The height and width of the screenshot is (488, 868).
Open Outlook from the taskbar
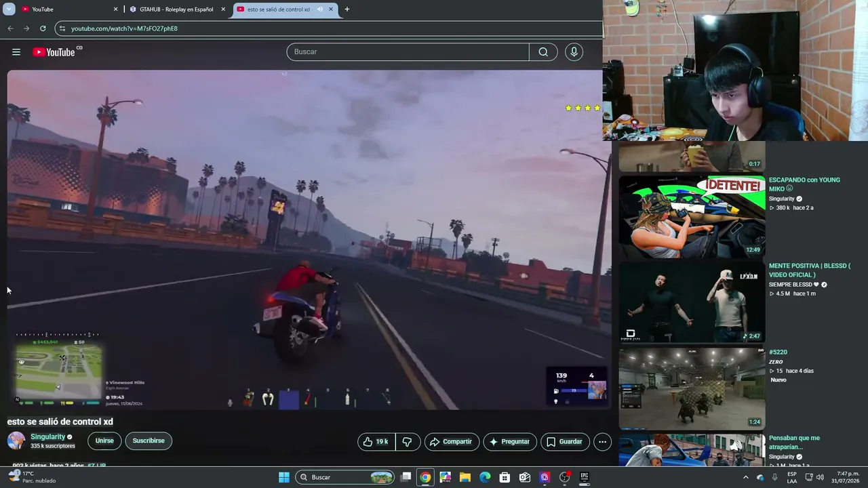[x=525, y=477]
